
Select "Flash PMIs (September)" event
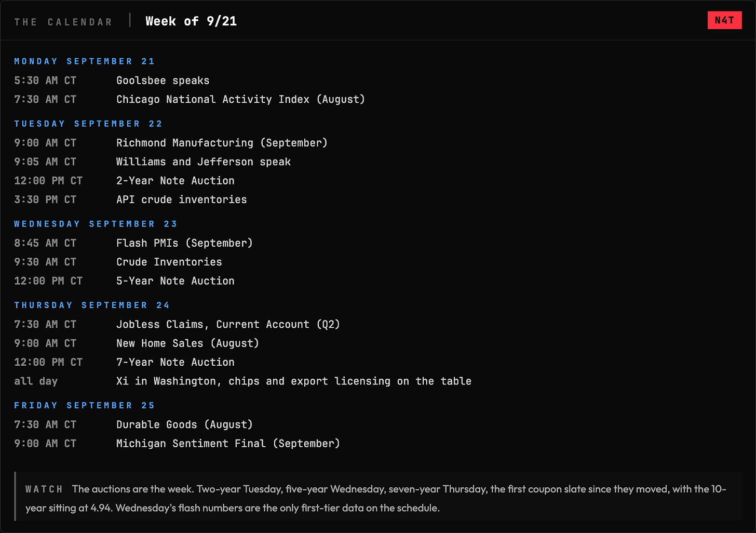point(184,243)
